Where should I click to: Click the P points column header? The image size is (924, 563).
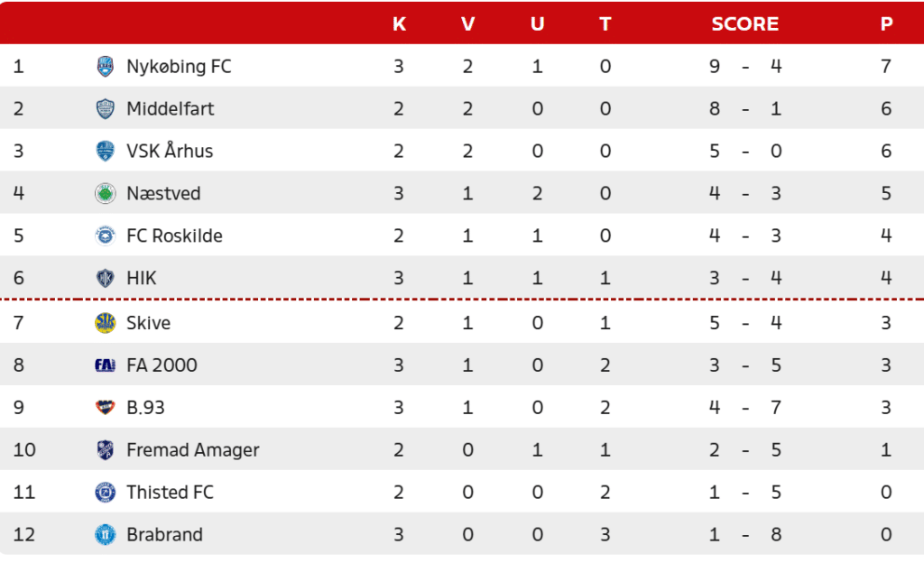(886, 23)
